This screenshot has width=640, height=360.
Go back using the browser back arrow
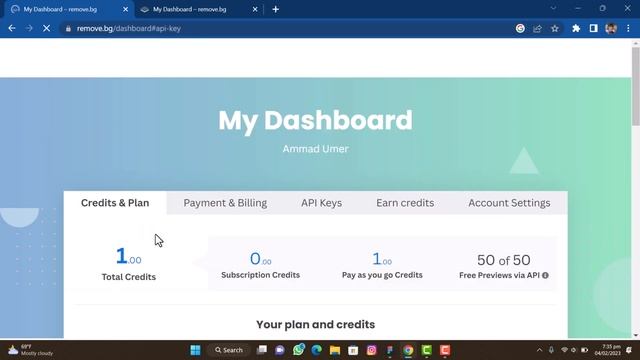(x=12, y=28)
